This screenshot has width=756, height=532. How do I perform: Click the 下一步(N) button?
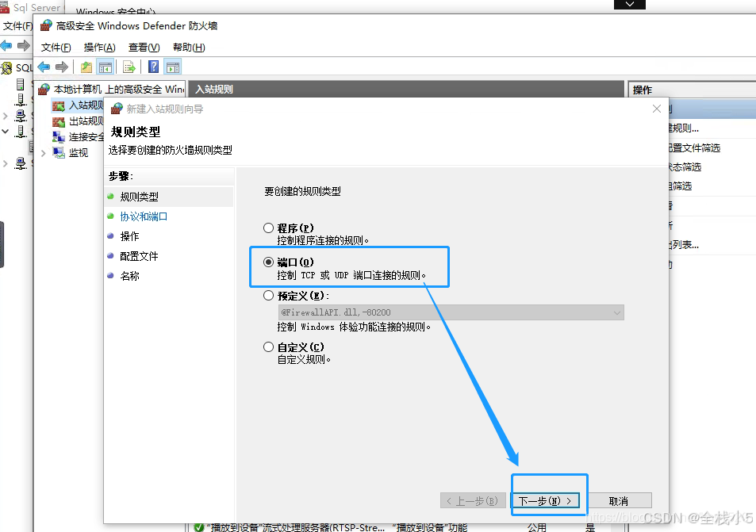[547, 499]
